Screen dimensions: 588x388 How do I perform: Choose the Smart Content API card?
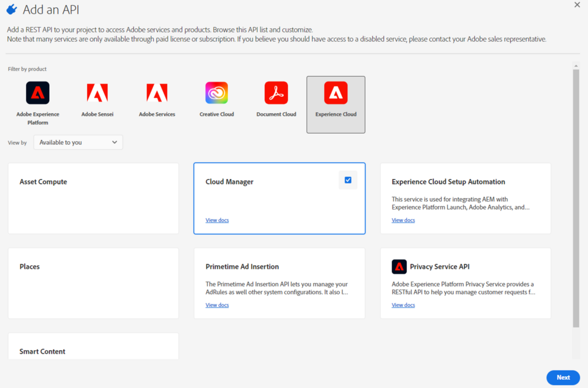point(93,349)
